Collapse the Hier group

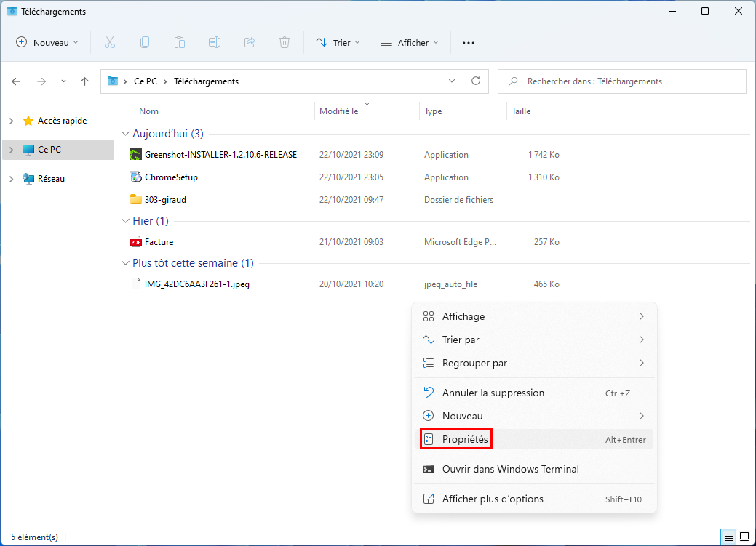coord(125,221)
